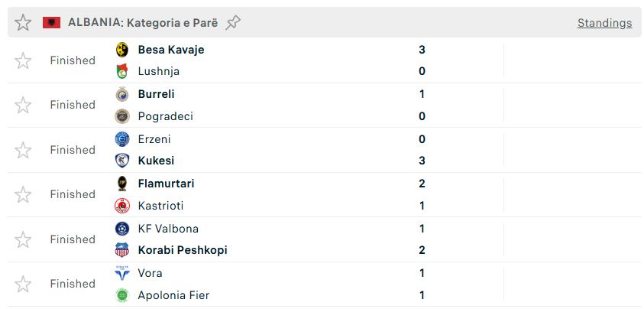Click the Flamurtari team crest
Viewport: 644px width, 309px height.
tap(122, 184)
